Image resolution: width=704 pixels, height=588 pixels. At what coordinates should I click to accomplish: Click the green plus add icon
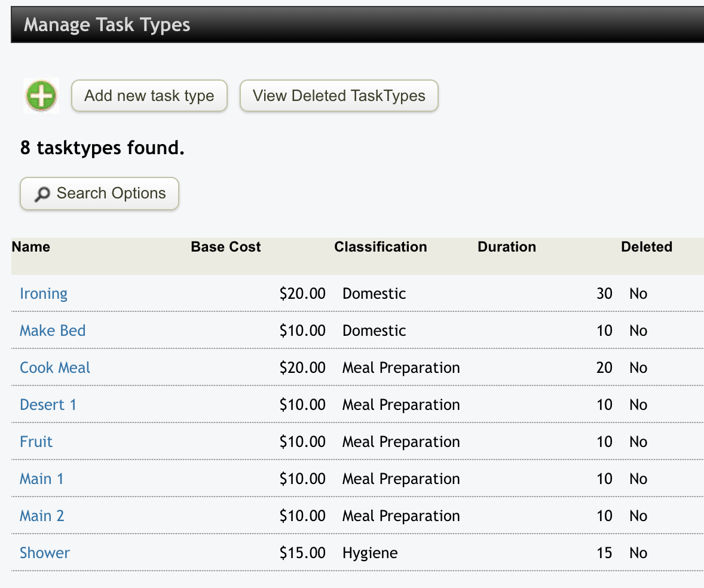(x=41, y=96)
